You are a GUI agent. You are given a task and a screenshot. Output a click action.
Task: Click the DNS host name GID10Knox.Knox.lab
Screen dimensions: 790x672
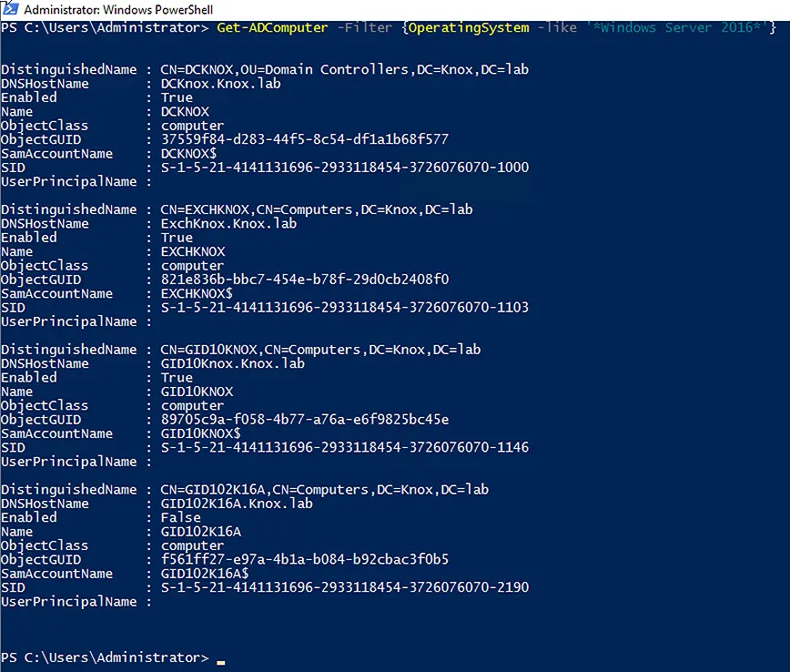233,364
